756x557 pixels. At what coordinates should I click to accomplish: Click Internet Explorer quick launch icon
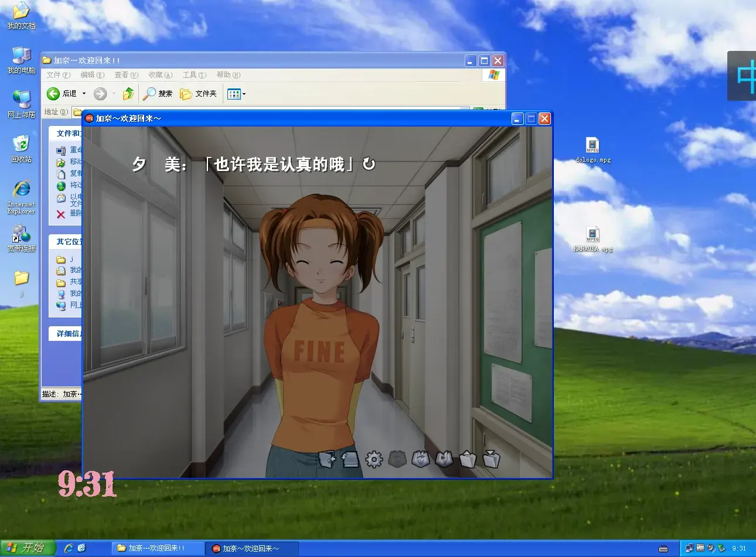click(69, 548)
